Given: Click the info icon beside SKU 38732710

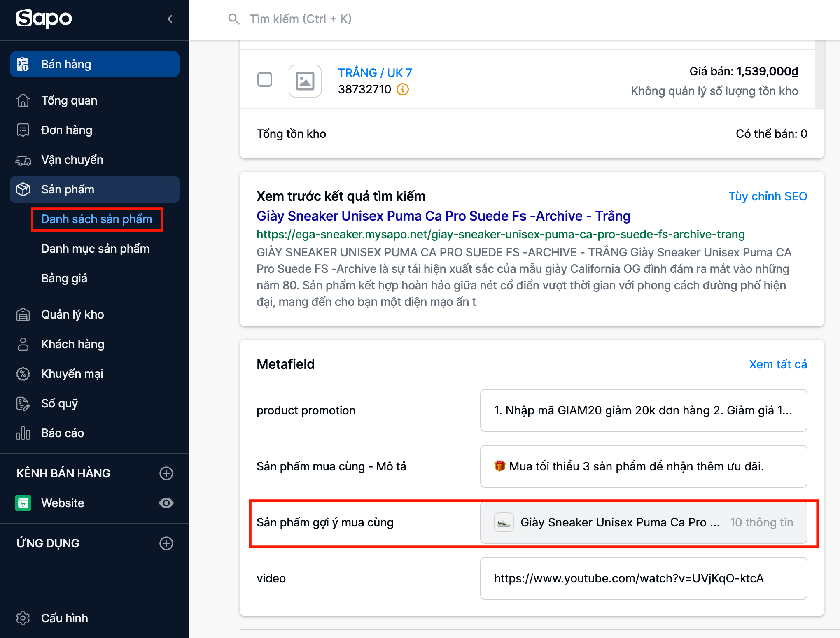Looking at the screenshot, I should (x=402, y=89).
